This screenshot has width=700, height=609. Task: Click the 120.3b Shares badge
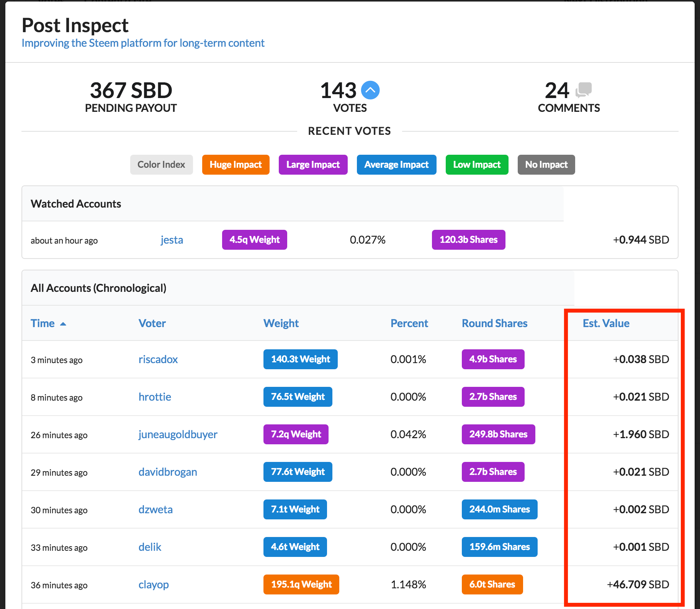pos(468,240)
